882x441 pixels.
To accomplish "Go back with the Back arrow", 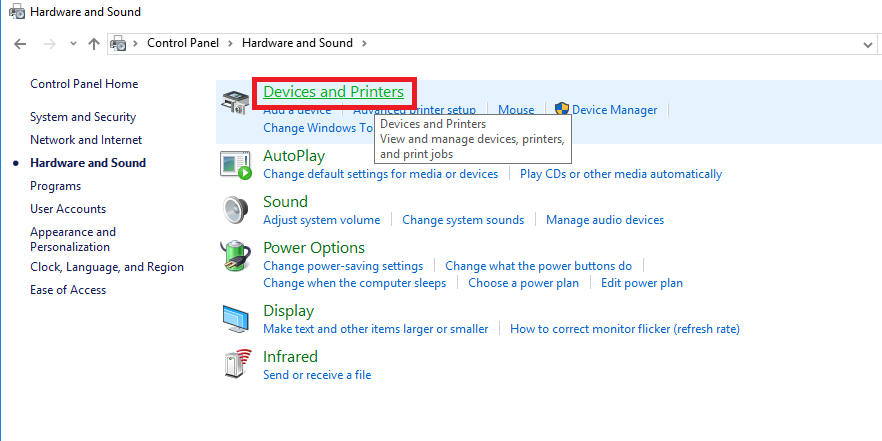I will (20, 44).
